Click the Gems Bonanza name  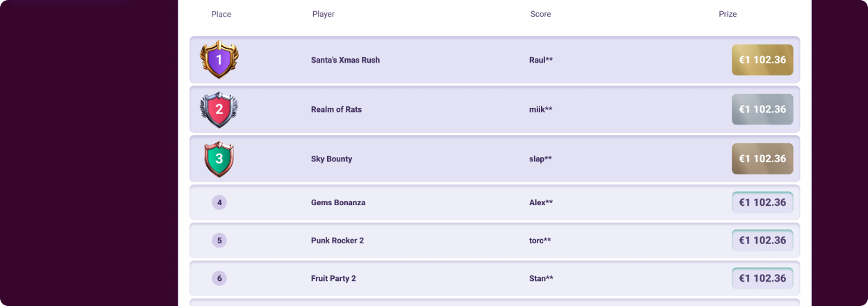point(338,202)
